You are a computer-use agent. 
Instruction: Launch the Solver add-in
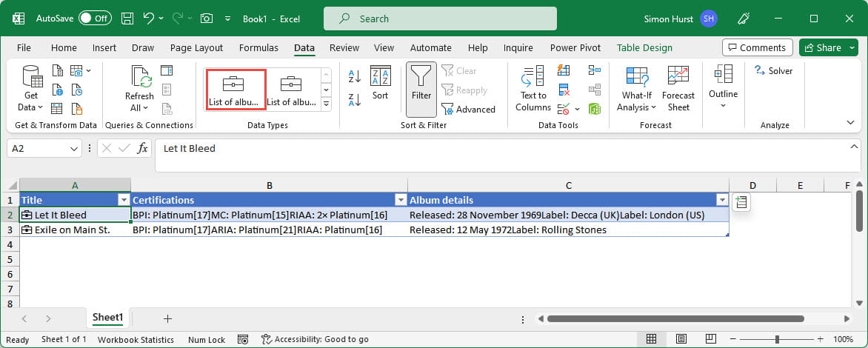click(x=773, y=71)
